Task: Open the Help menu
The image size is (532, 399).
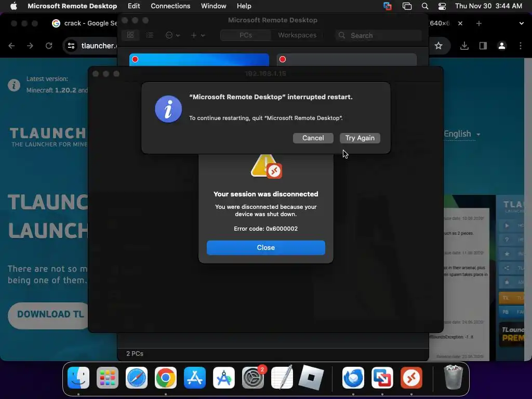Action: (244, 6)
